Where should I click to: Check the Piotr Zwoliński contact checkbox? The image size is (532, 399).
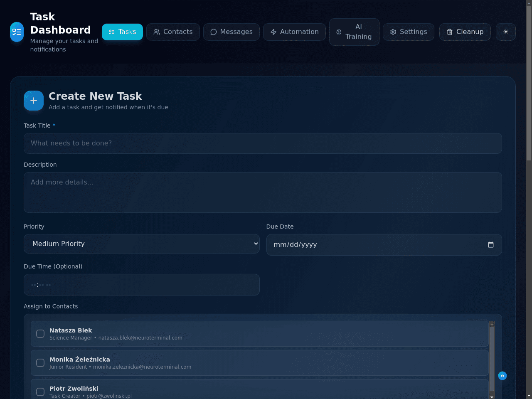[x=40, y=392]
